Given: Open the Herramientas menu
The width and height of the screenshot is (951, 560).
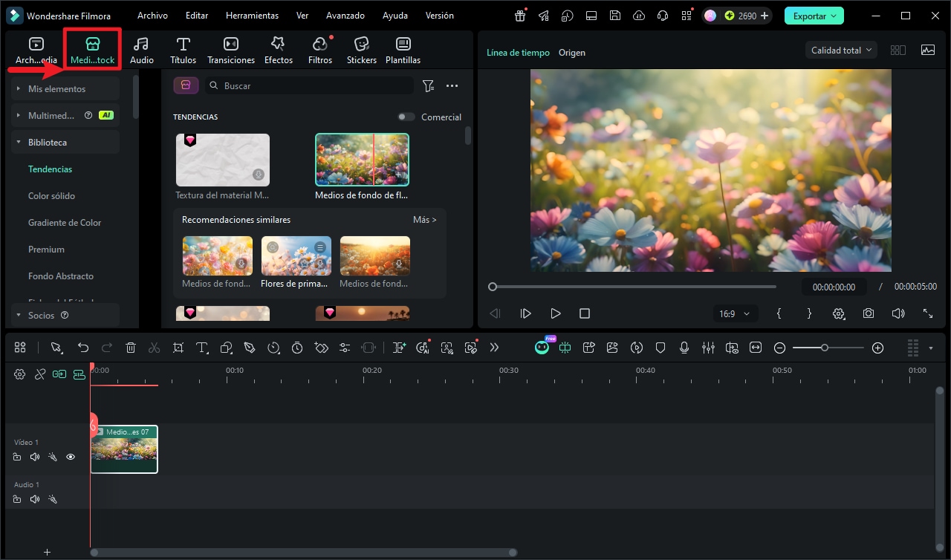Looking at the screenshot, I should 252,16.
